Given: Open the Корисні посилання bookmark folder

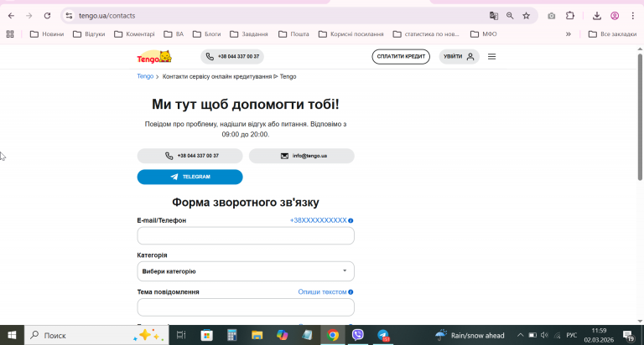Looking at the screenshot, I should [x=351, y=34].
